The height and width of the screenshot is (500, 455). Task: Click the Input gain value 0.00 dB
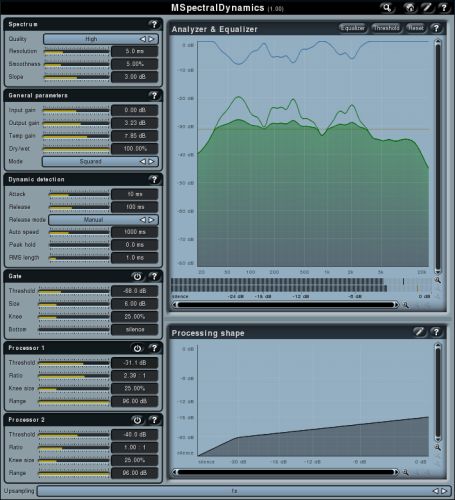pos(135,110)
